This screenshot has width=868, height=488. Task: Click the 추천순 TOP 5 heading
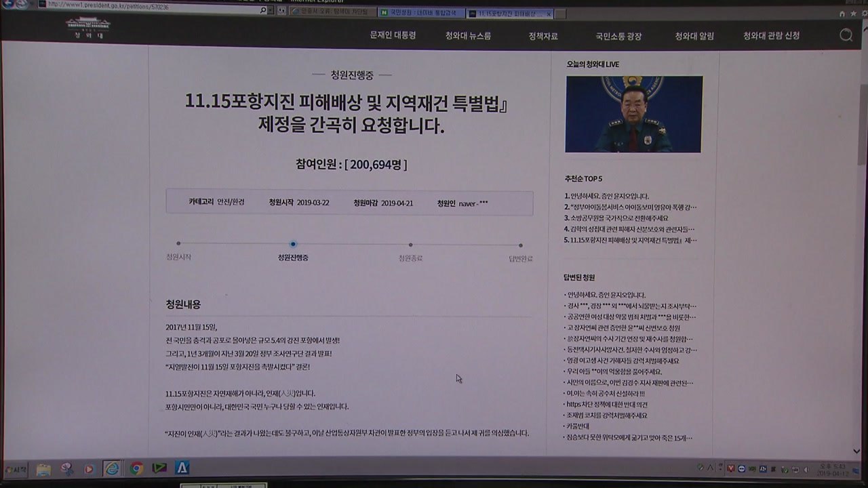tap(583, 179)
